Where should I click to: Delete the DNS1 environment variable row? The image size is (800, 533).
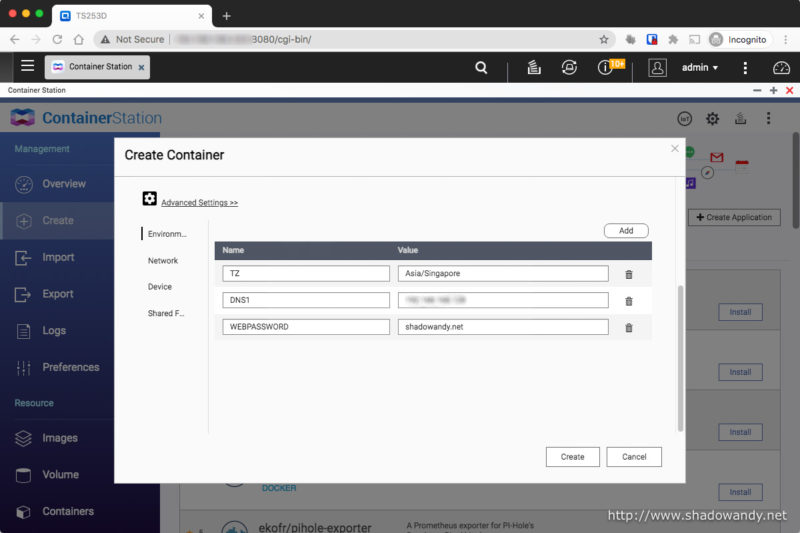click(628, 300)
